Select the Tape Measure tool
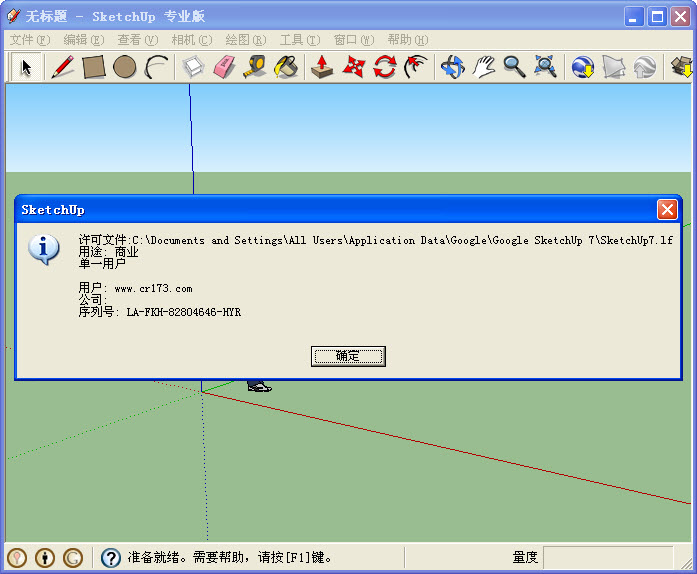The width and height of the screenshot is (697, 574). point(255,67)
